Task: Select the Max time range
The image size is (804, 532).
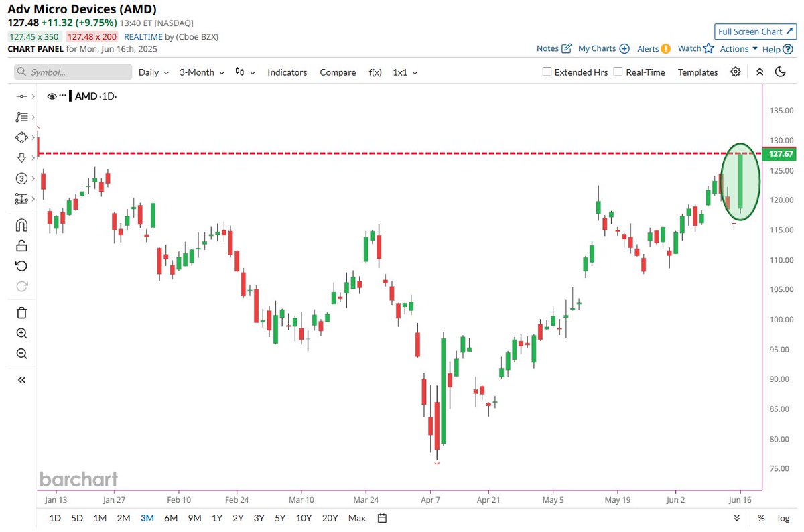Action: (357, 518)
